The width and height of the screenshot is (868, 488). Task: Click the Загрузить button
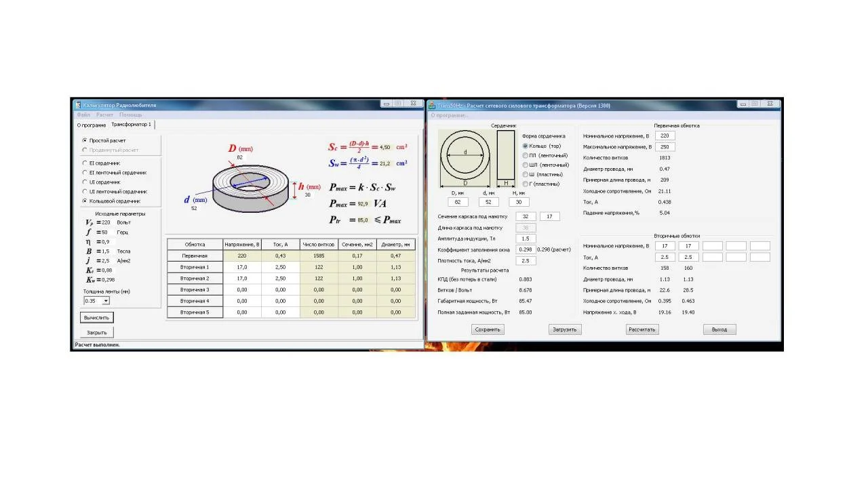(x=565, y=329)
